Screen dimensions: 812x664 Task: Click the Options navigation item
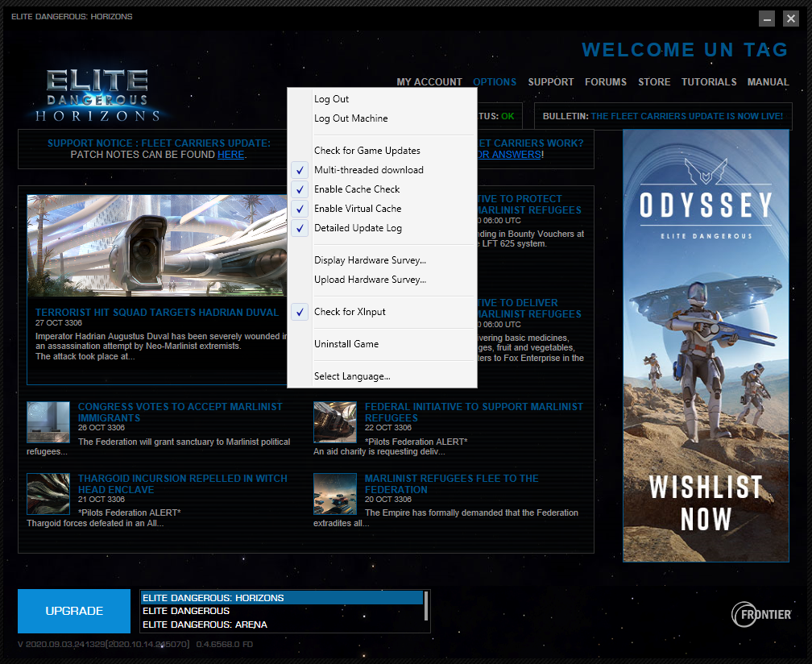pyautogui.click(x=495, y=82)
